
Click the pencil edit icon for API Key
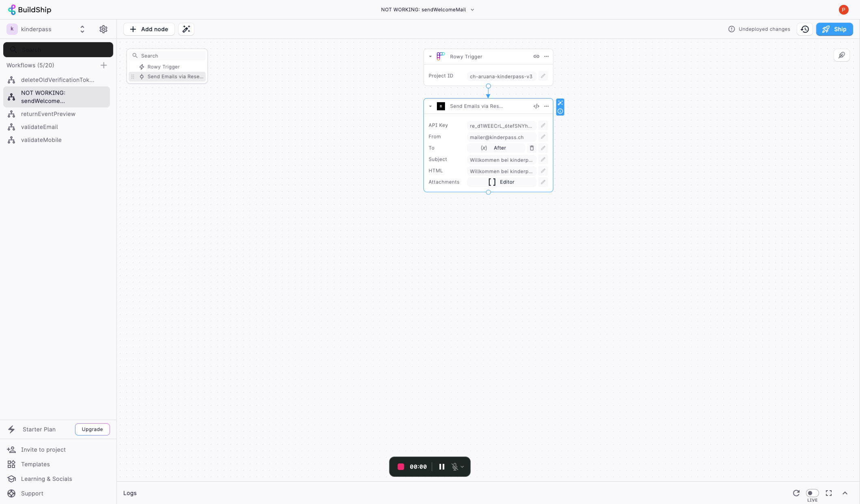[x=543, y=125]
